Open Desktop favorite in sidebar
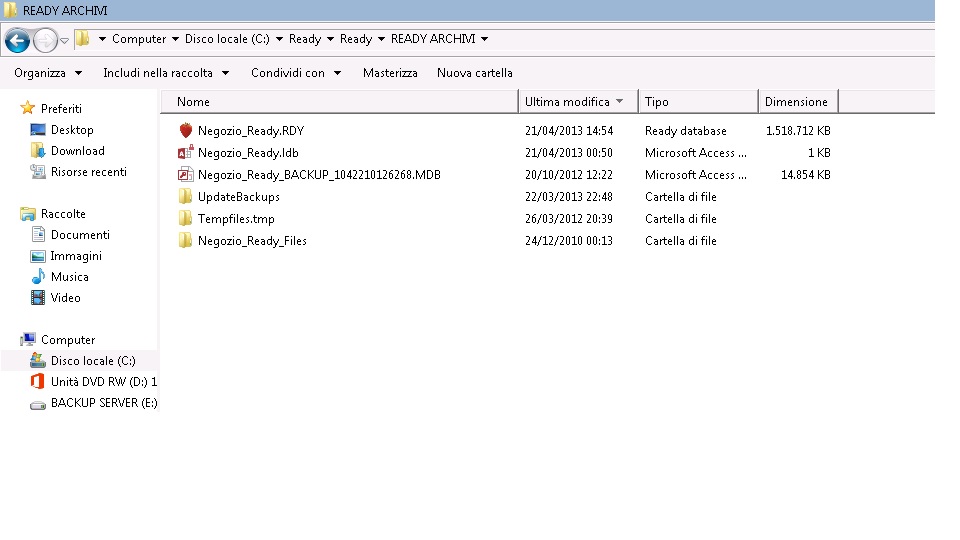The height and width of the screenshot is (540, 960). pyautogui.click(x=72, y=130)
